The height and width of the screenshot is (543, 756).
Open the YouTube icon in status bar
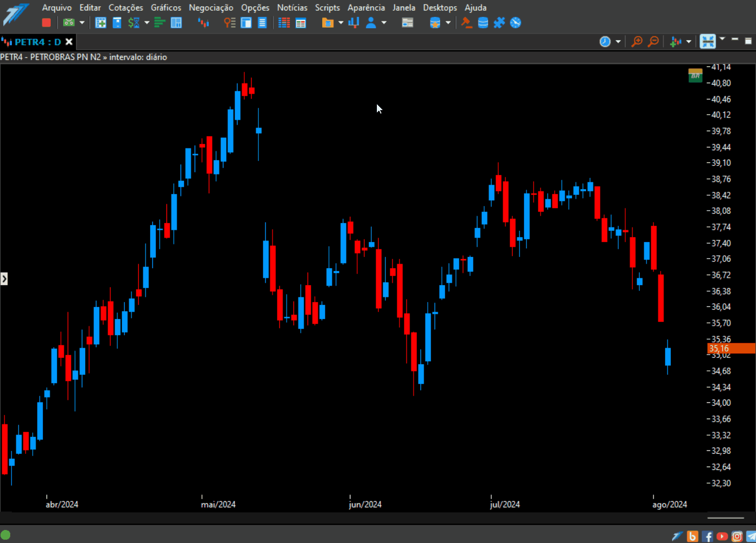click(x=722, y=536)
